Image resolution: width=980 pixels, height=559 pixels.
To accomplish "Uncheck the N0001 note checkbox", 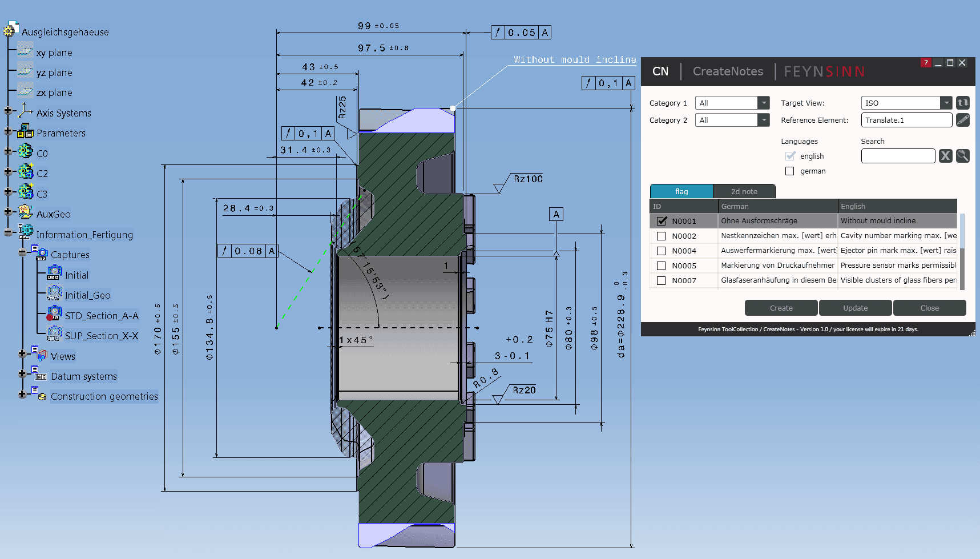I will pyautogui.click(x=662, y=221).
